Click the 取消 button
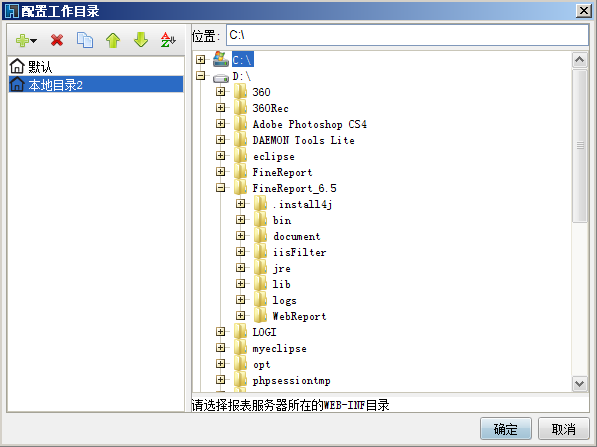This screenshot has height=447, width=597. (564, 429)
